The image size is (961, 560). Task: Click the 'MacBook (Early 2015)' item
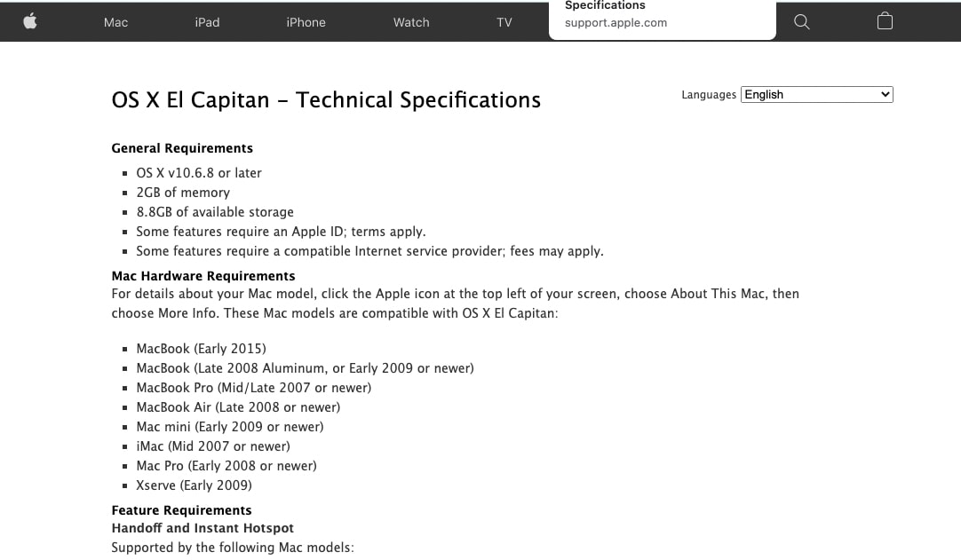coord(201,349)
